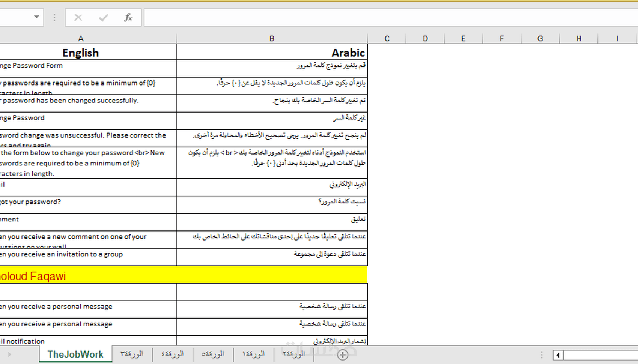Viewport: 638px width, 364px height.
Task: Click inside the formula bar input
Action: (x=391, y=18)
